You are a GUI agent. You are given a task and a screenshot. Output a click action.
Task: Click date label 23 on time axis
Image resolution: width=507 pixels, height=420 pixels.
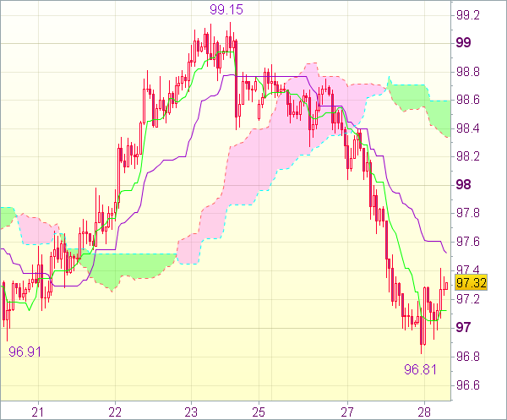point(191,412)
